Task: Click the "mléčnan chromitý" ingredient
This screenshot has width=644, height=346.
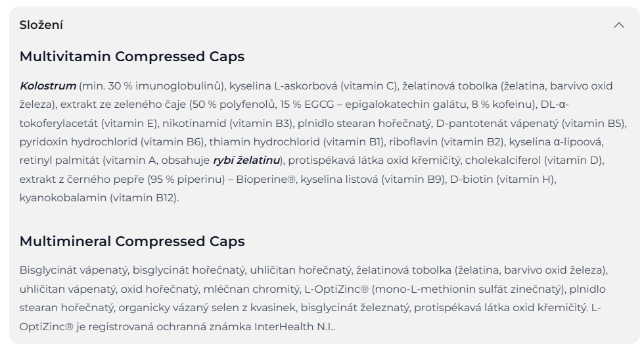Action: pyautogui.click(x=277, y=289)
